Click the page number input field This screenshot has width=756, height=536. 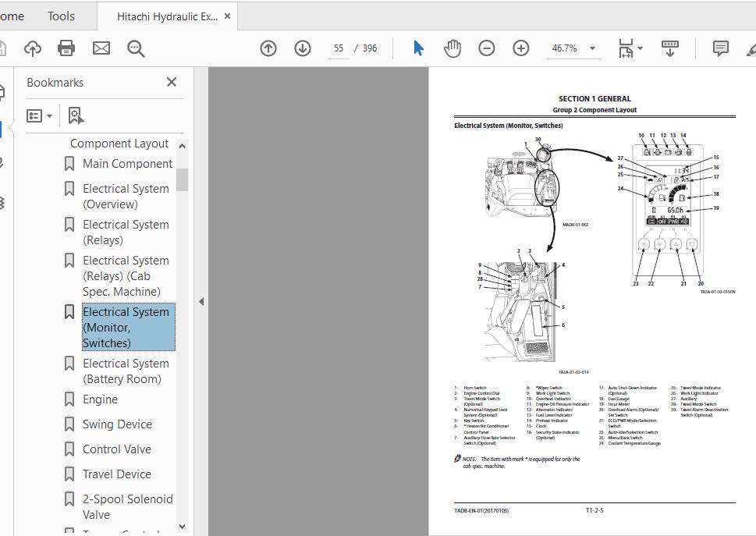pyautogui.click(x=339, y=48)
